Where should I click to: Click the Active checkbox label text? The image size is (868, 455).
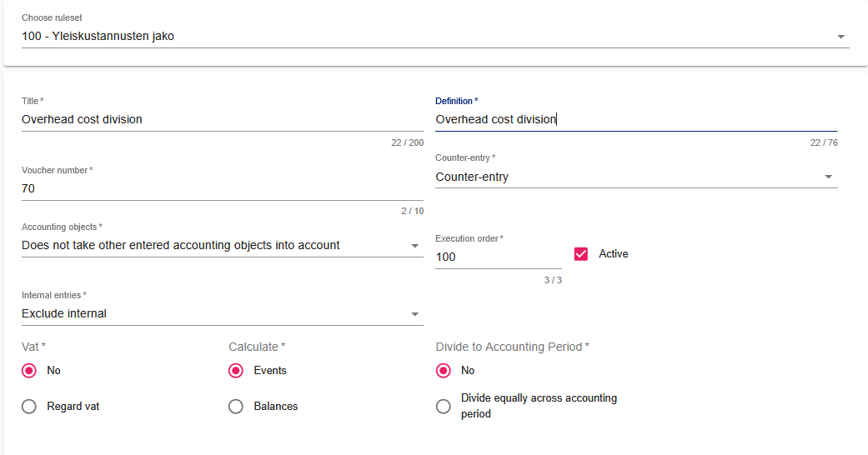(x=613, y=254)
